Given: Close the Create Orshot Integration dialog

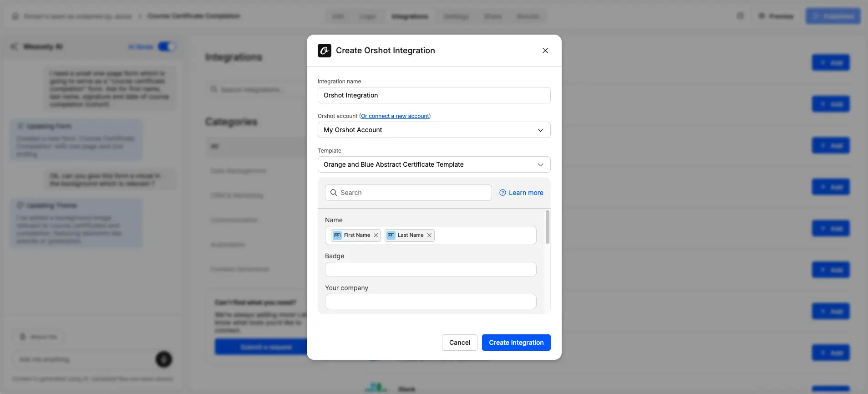Looking at the screenshot, I should tap(545, 51).
